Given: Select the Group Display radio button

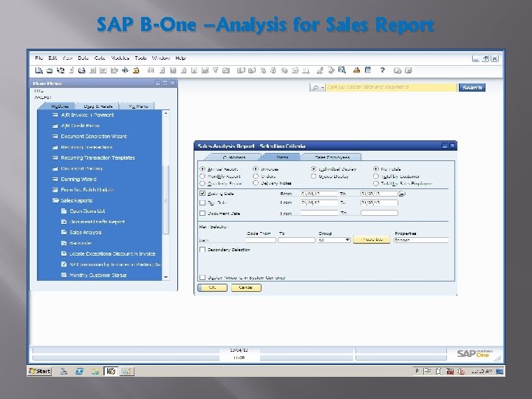Looking at the screenshot, I should (313, 176).
